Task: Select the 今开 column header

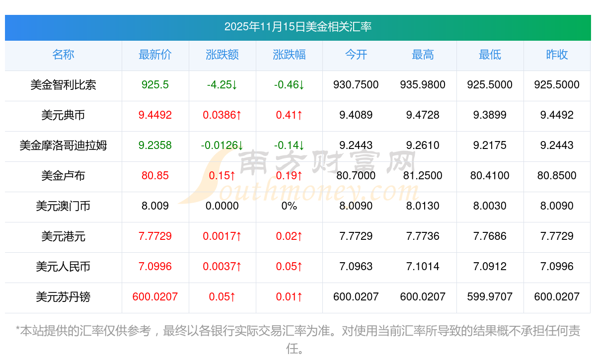Action: (356, 55)
